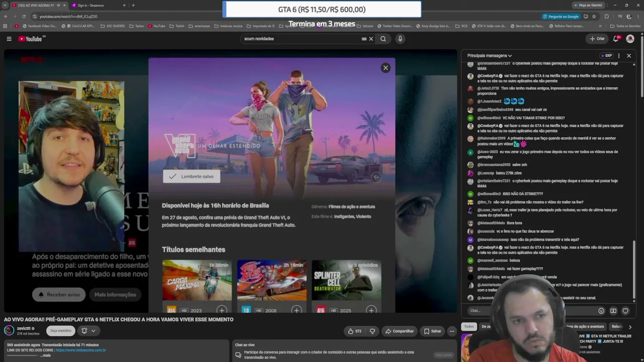The height and width of the screenshot is (362, 644).
Task: Click the Receber aviso button
Action: pyautogui.click(x=59, y=295)
